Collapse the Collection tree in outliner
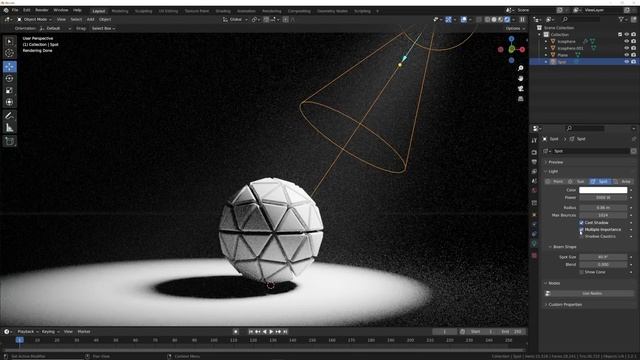640x360 pixels. 540,35
